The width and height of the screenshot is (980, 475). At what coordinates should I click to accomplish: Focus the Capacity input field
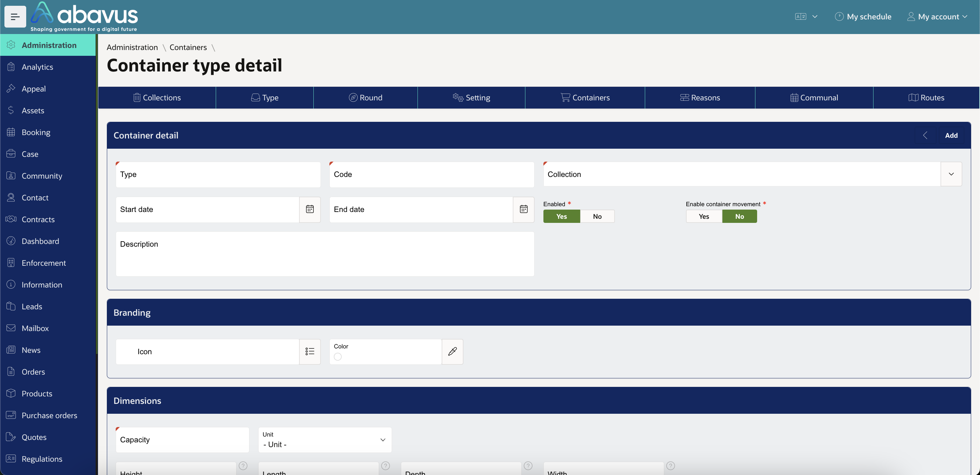[182, 440]
